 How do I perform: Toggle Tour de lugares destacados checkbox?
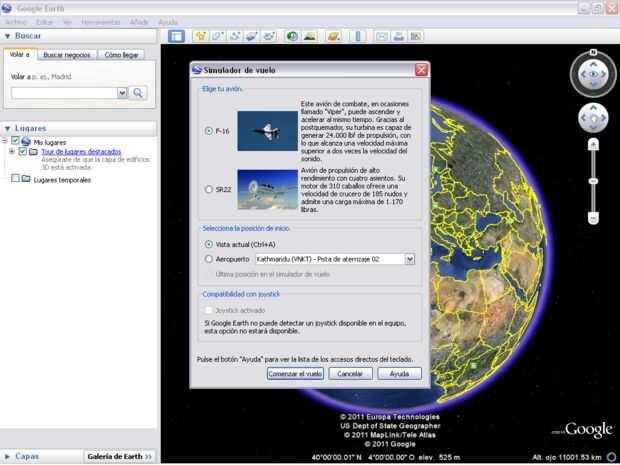23,151
